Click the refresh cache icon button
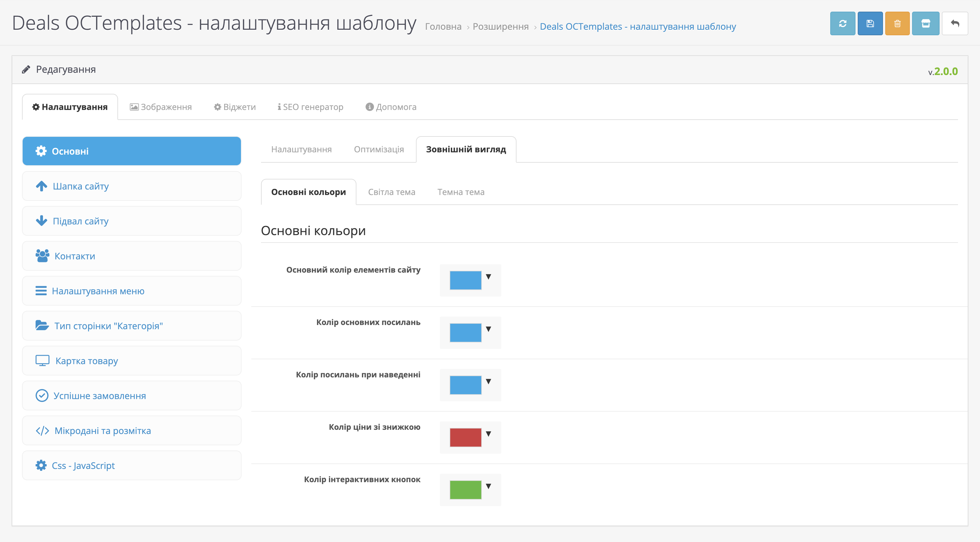The height and width of the screenshot is (542, 980). click(842, 24)
